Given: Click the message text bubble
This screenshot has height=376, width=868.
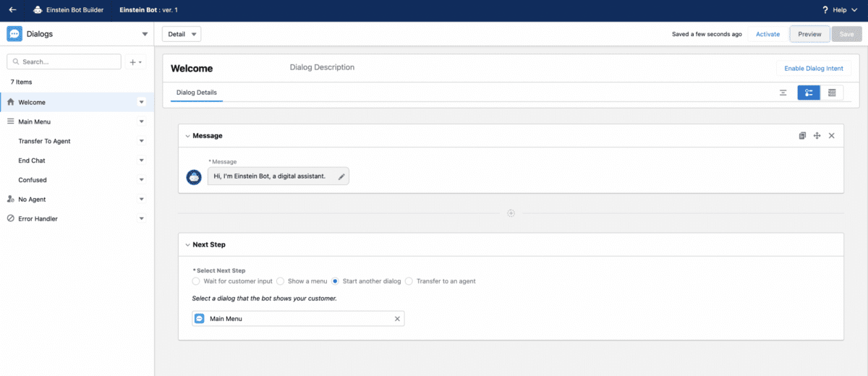Looking at the screenshot, I should click(278, 176).
